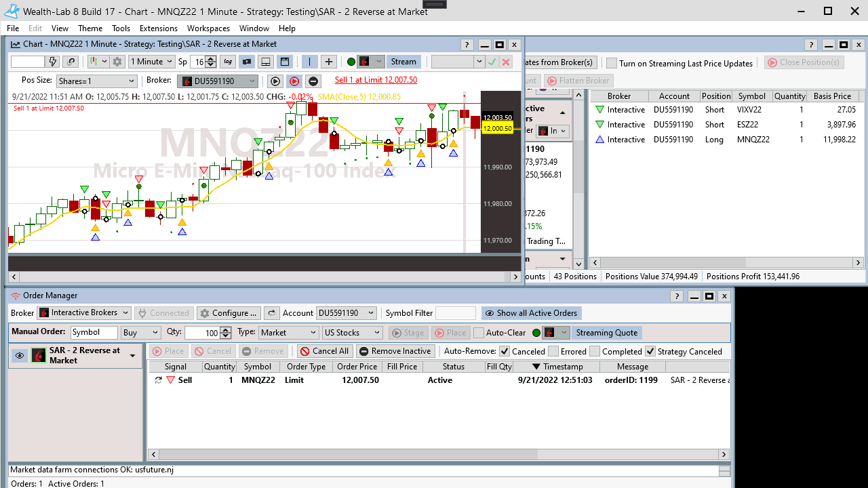
Task: Toggle the Stream button in chart toolbar
Action: (x=403, y=62)
